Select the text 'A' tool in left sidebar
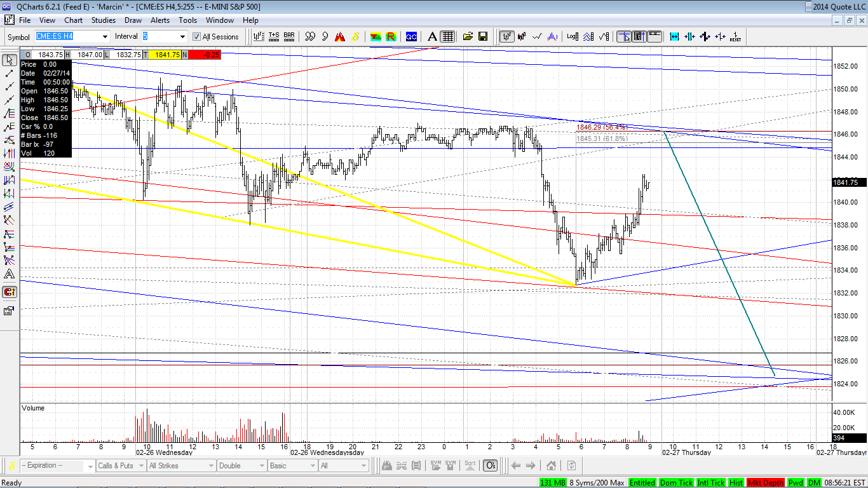Screen dimensions: 868x488 [10, 274]
